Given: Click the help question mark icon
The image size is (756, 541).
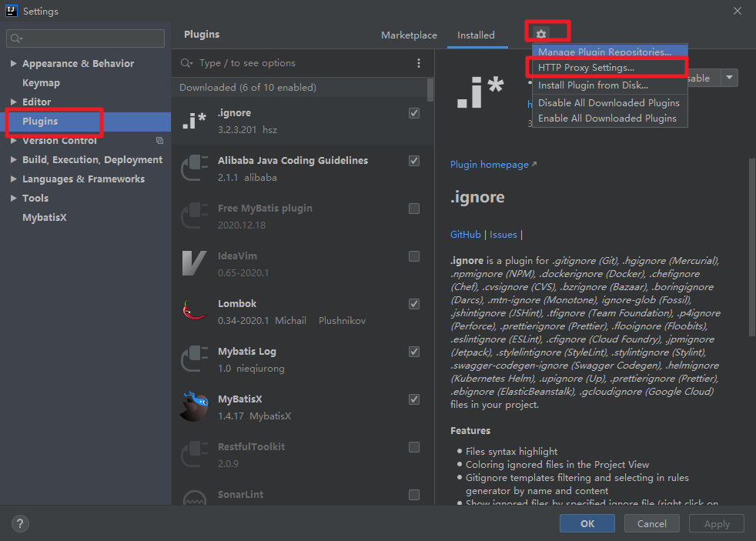Looking at the screenshot, I should (20, 523).
